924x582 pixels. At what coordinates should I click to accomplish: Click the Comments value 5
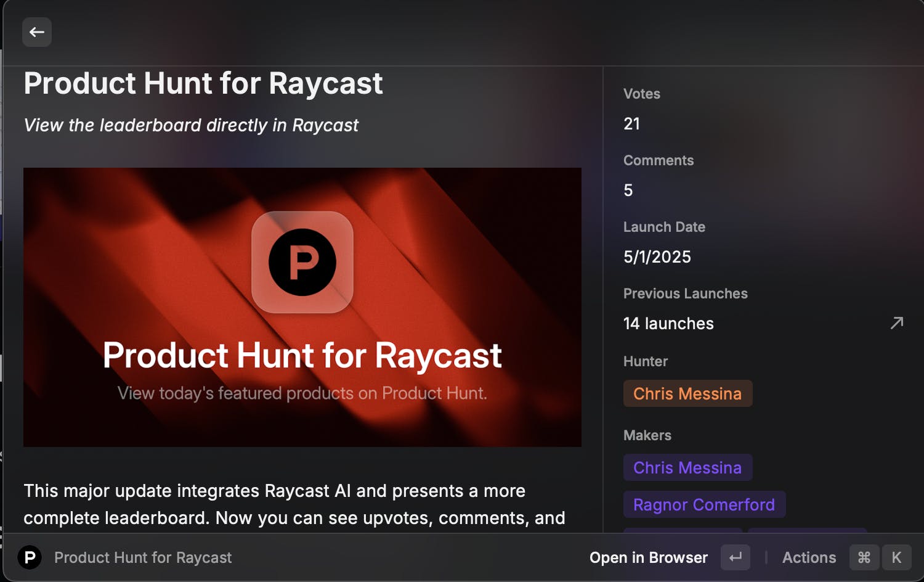click(x=628, y=190)
